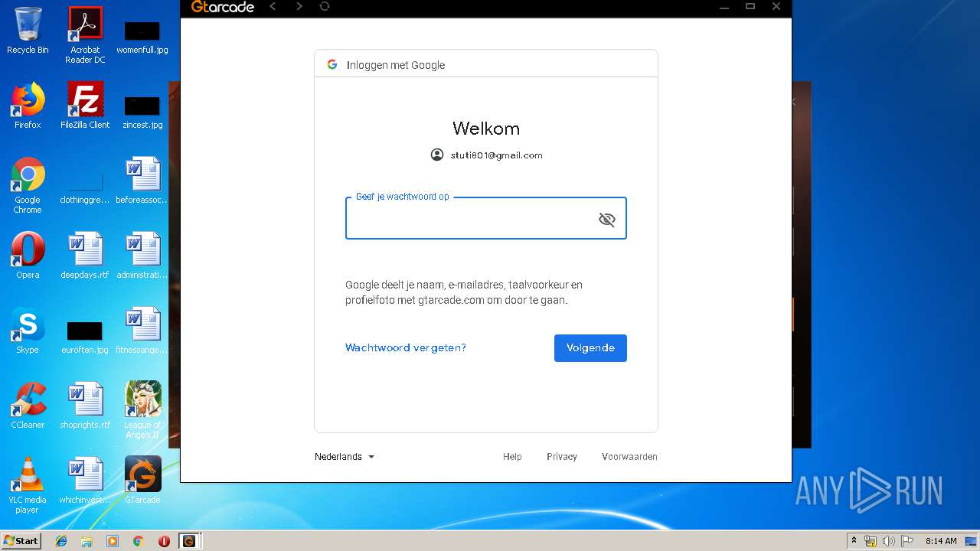Select the beforeassoc... Word document
This screenshot has height=551, width=980.
click(x=142, y=181)
